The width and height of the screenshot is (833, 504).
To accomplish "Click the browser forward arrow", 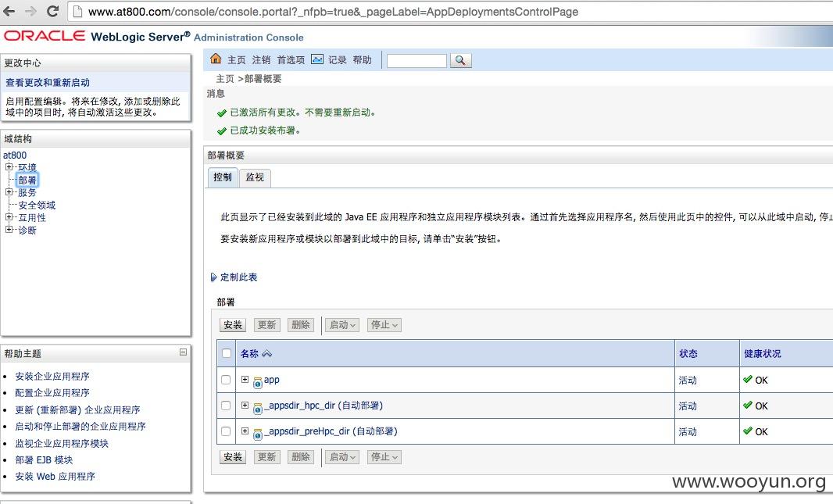I will tap(30, 11).
